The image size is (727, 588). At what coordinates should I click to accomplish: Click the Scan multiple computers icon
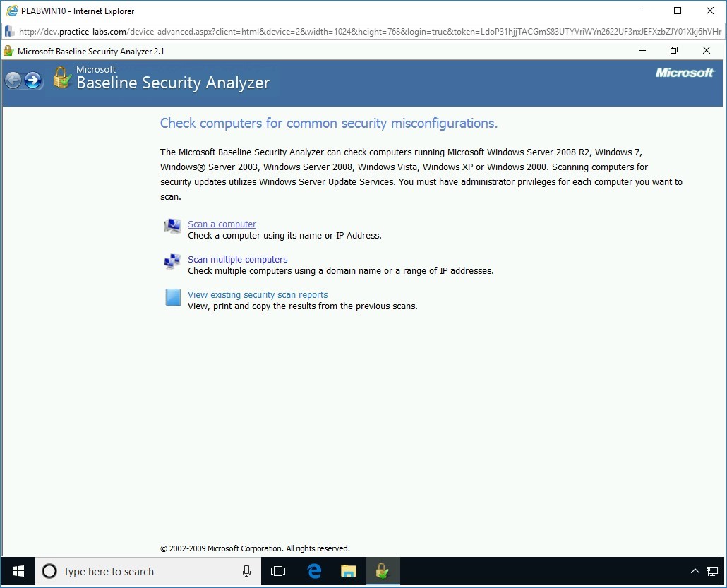tap(172, 262)
